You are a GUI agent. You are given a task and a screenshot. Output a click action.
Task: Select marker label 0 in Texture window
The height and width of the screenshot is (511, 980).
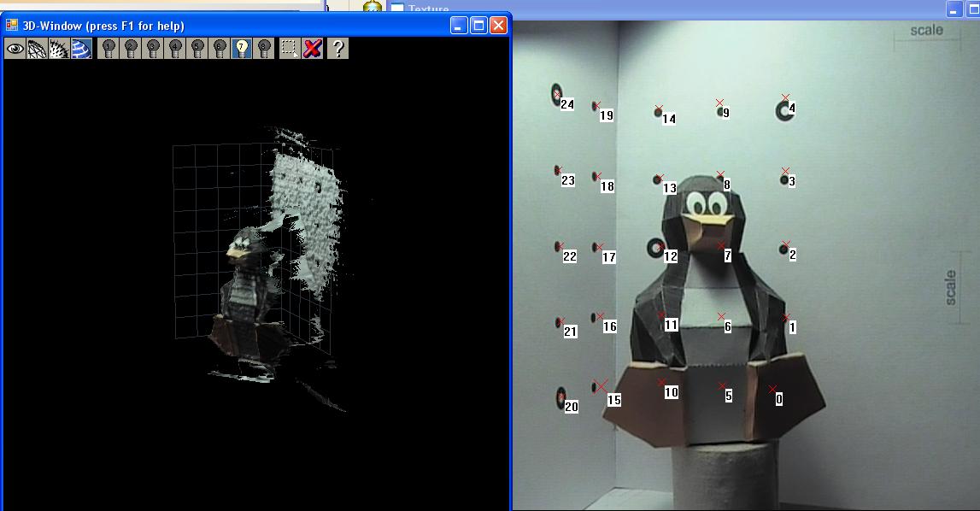coord(778,399)
